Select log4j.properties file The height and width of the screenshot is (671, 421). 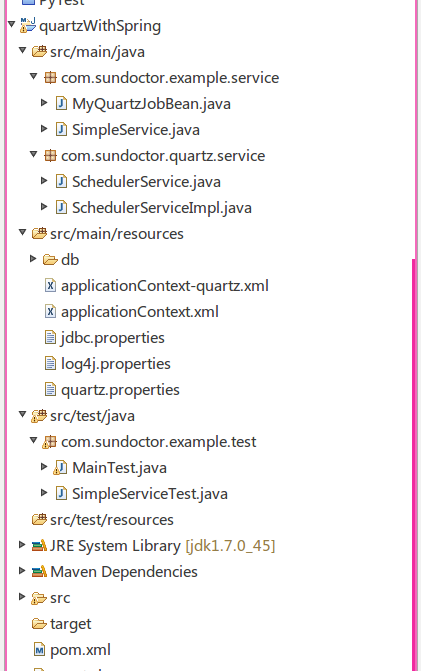116,364
